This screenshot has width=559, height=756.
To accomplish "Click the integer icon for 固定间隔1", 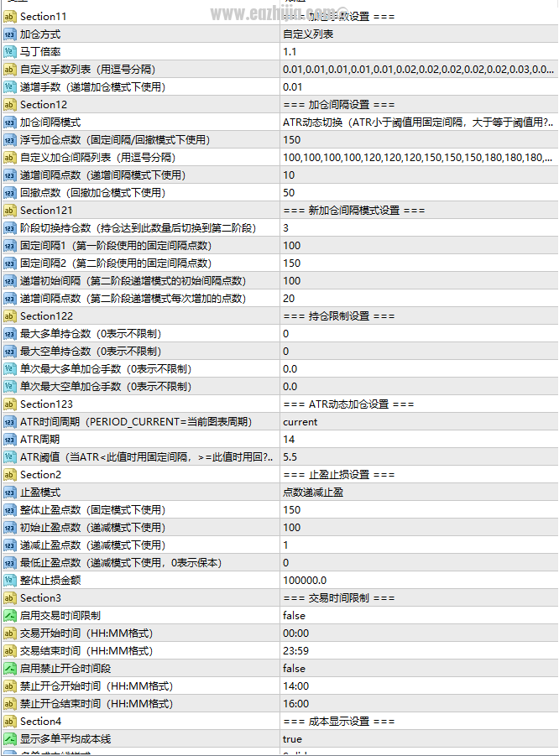I will coord(9,246).
